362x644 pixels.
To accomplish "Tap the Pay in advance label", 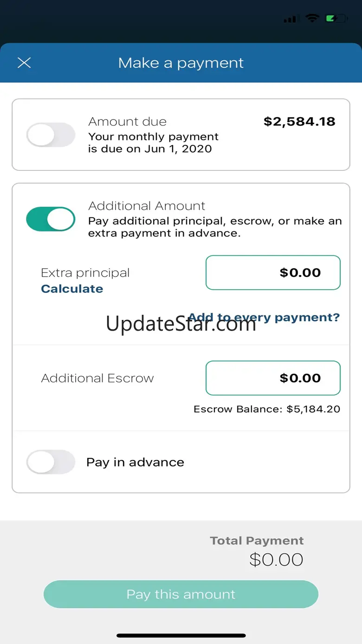I will tap(135, 462).
